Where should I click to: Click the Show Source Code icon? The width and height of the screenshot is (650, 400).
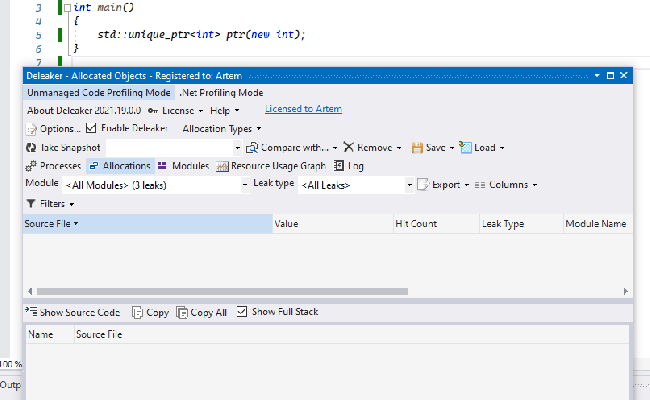tap(31, 311)
